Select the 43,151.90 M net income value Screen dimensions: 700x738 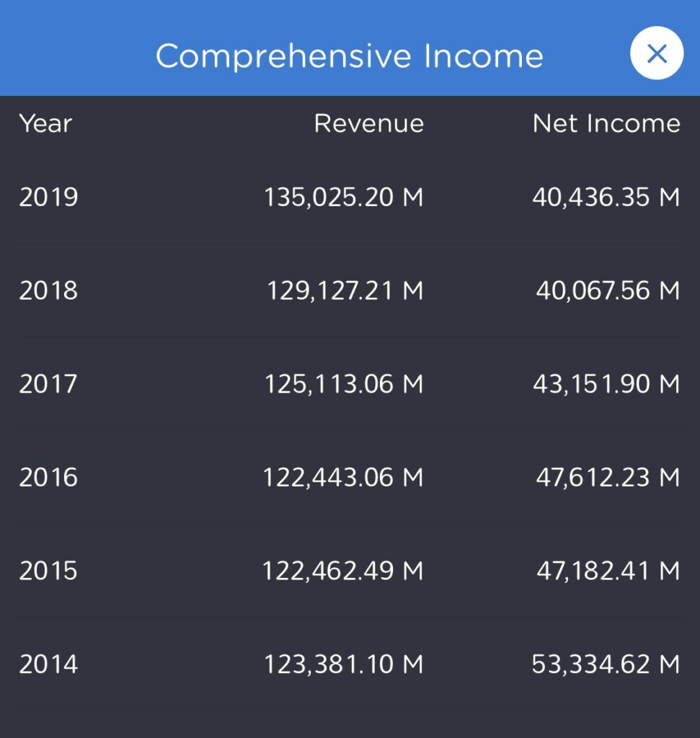(606, 383)
